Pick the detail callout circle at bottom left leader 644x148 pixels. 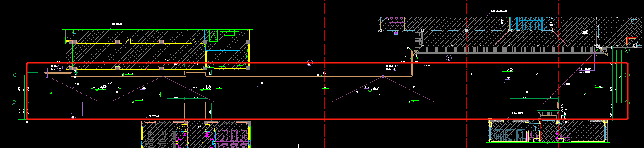pos(73,115)
